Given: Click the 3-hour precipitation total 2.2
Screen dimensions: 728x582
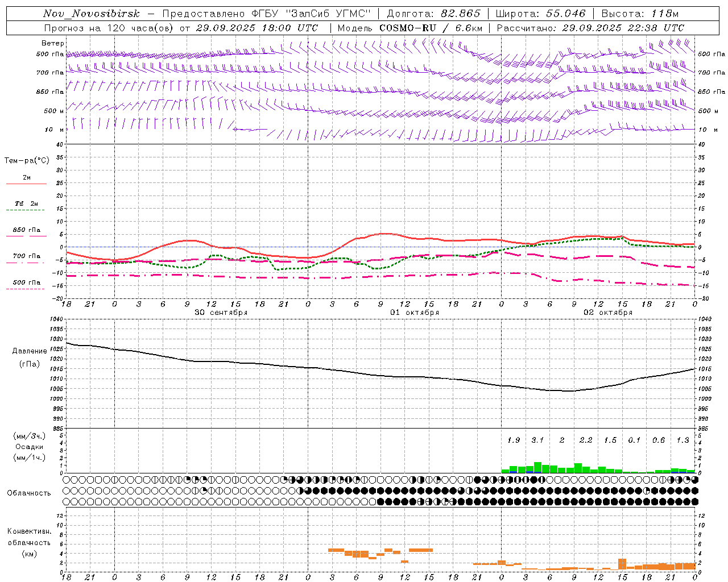Looking at the screenshot, I should pyautogui.click(x=586, y=440).
